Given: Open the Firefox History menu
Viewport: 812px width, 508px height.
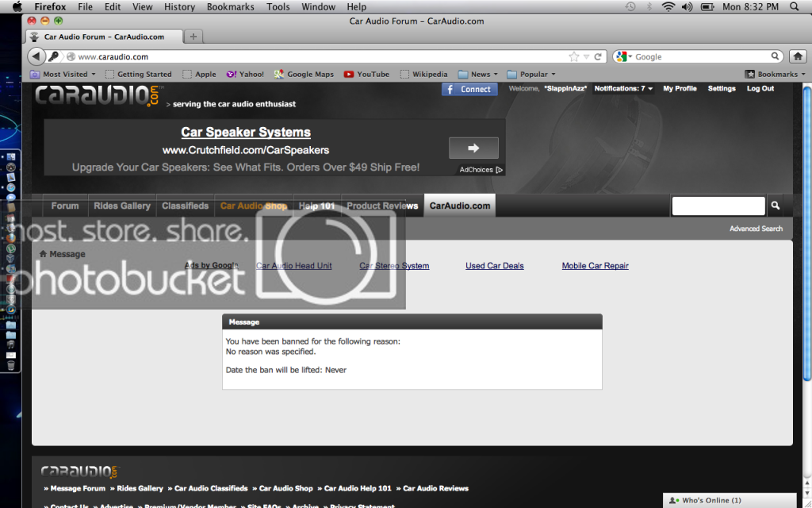Looking at the screenshot, I should click(179, 6).
